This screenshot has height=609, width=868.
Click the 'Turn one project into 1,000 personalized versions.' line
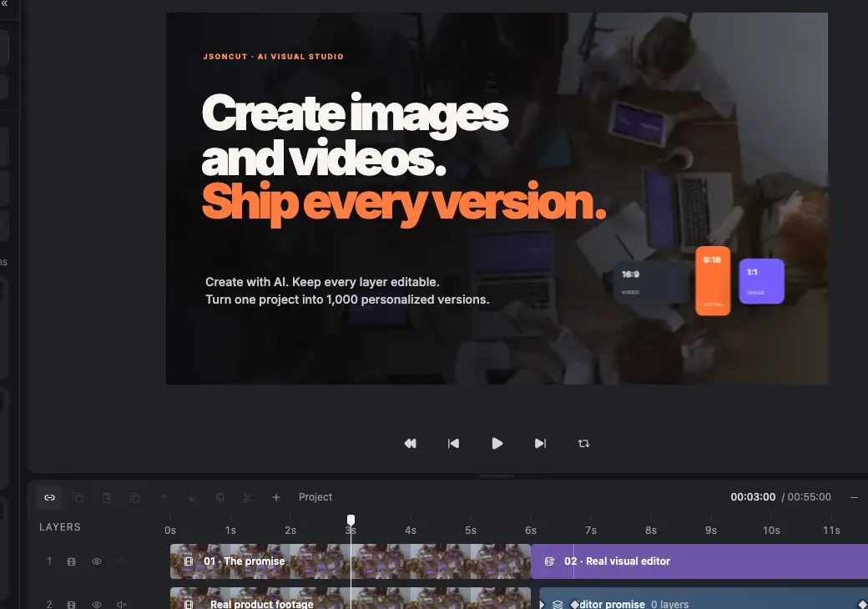tap(347, 299)
